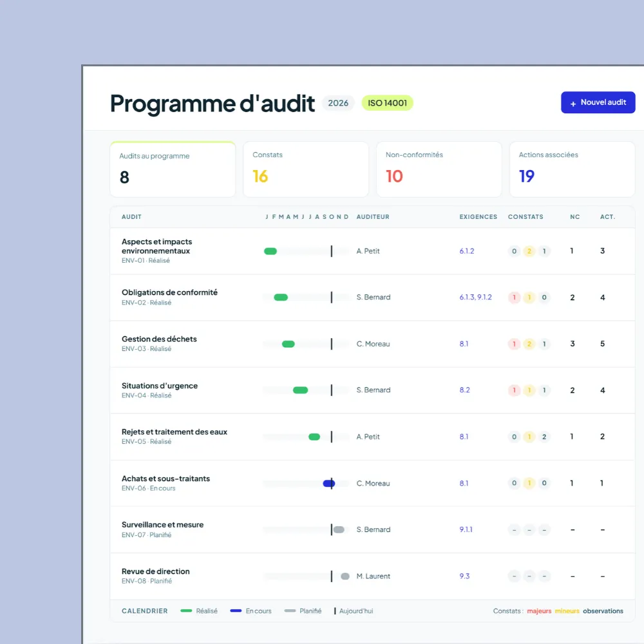Open the Constats summary card
644x644 pixels.
(305, 169)
